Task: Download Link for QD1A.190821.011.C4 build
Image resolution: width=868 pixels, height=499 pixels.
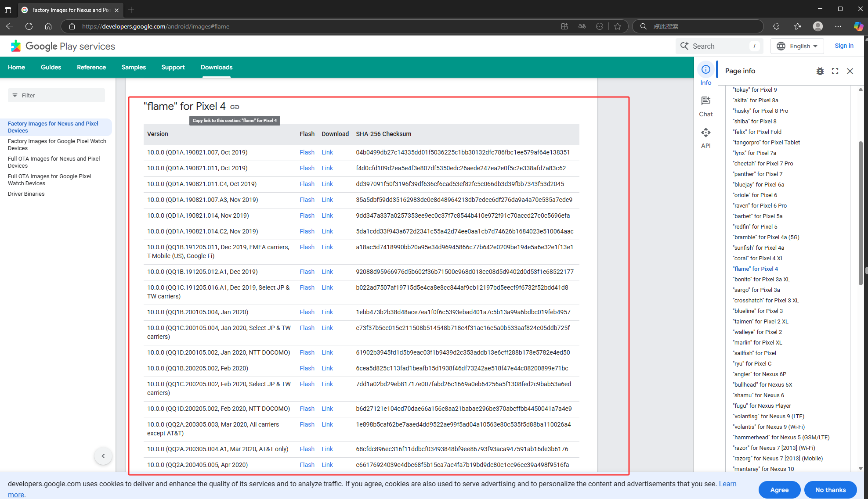Action: click(327, 184)
